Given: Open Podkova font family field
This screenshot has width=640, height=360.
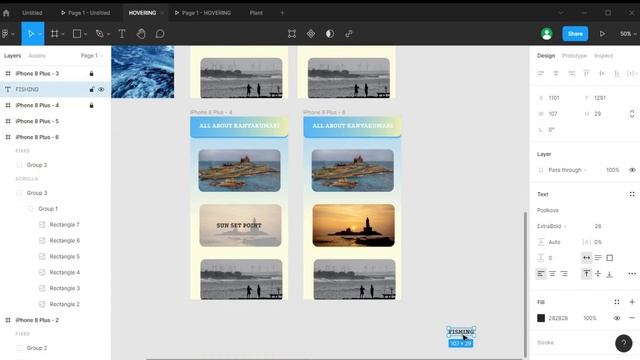Looking at the screenshot, I should (x=548, y=210).
